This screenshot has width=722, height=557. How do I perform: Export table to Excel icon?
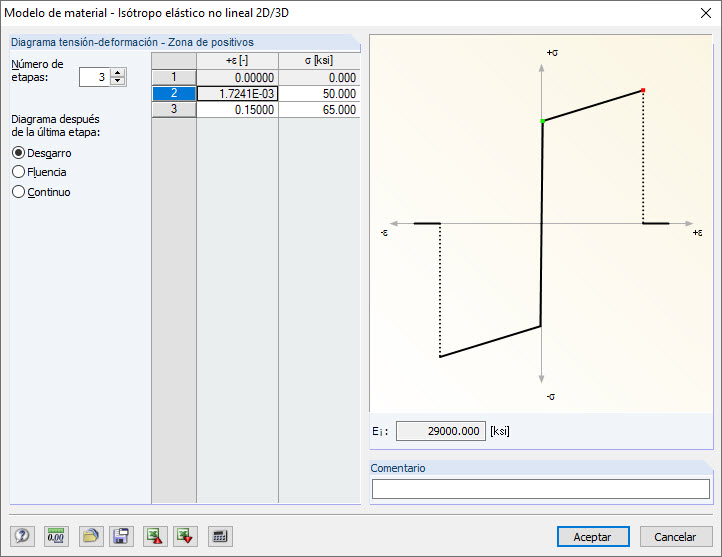pyautogui.click(x=155, y=536)
